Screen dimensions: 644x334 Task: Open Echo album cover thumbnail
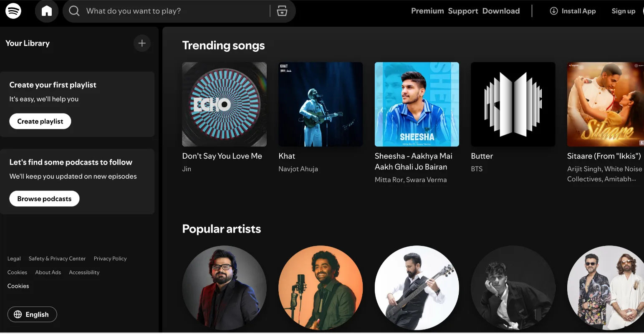click(x=224, y=104)
